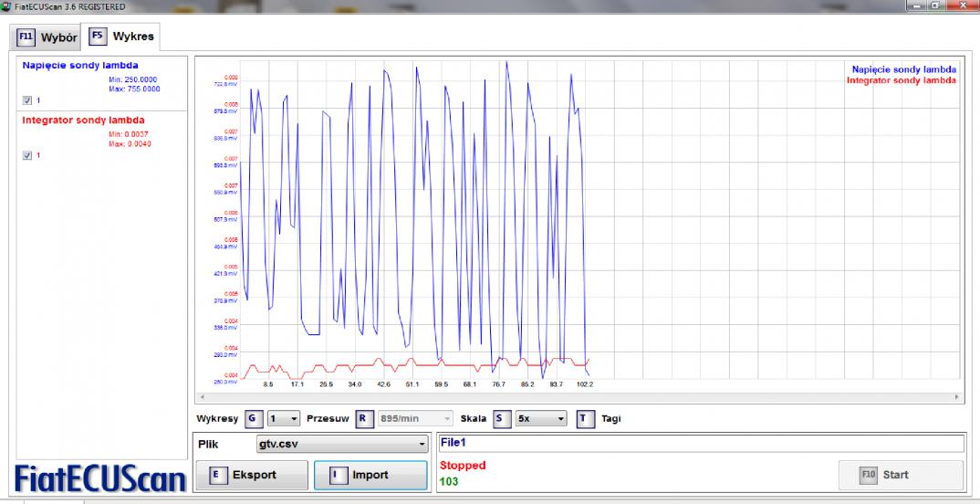Click the chart scrollbar left arrow
The width and height of the screenshot is (980, 504).
202,397
